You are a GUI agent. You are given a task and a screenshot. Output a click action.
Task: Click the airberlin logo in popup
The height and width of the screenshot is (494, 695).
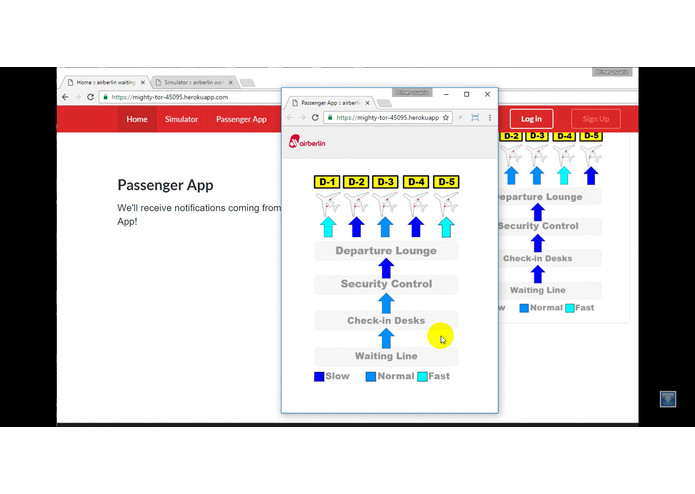307,142
